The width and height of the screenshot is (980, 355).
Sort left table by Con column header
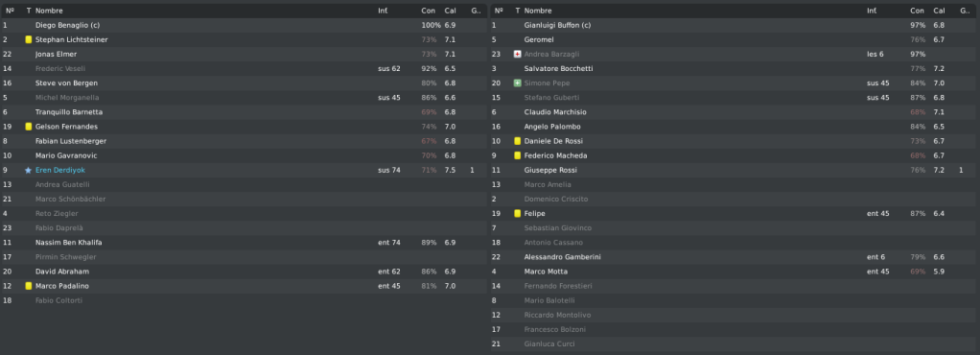pos(428,11)
